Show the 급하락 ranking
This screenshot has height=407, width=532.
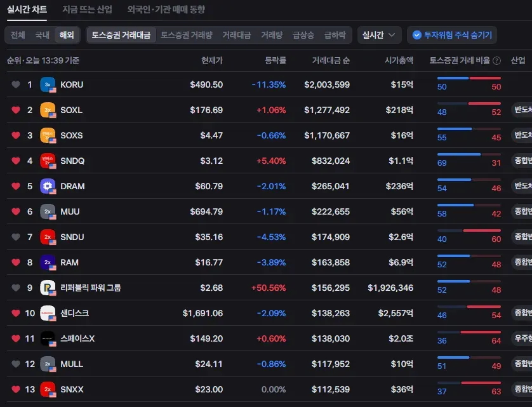(335, 35)
